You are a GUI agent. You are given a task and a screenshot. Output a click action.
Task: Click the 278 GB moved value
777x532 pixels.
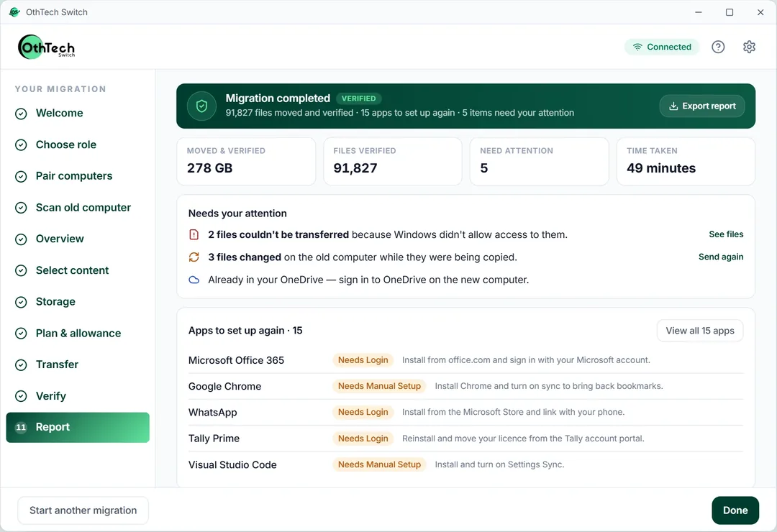209,168
